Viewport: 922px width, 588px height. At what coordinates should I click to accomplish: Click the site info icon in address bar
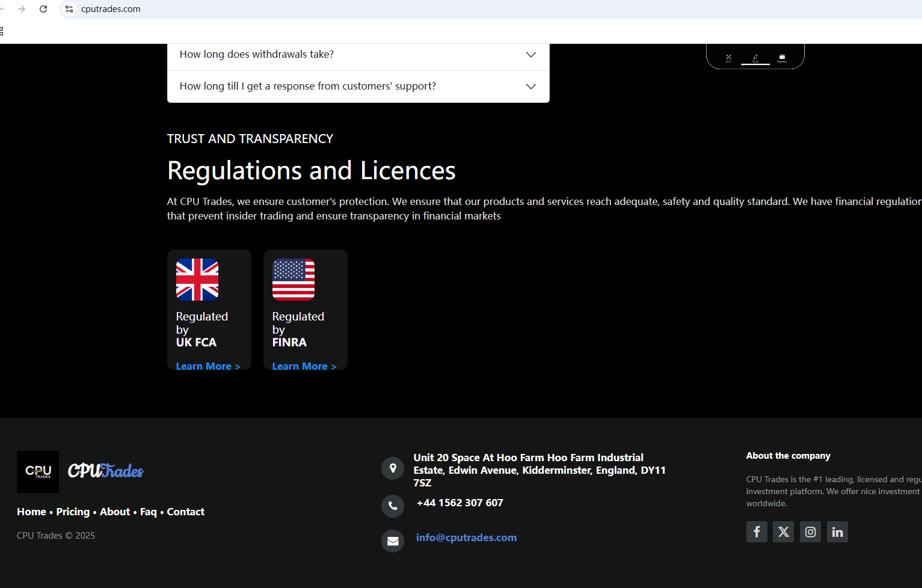point(69,9)
